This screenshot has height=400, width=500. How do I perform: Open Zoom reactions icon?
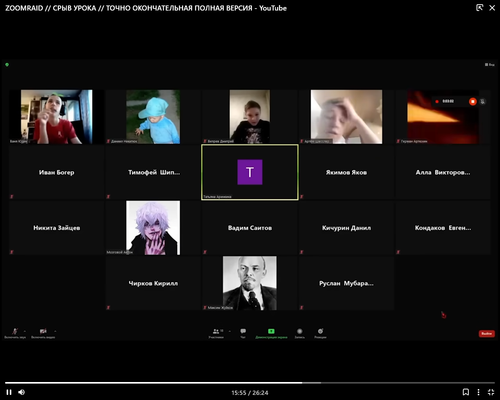point(320,331)
